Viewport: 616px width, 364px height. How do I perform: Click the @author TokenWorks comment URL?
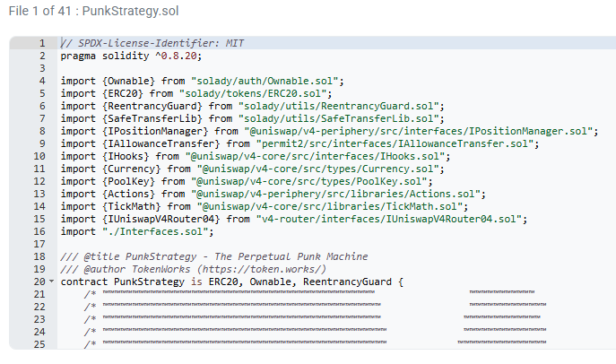pyautogui.click(x=262, y=269)
